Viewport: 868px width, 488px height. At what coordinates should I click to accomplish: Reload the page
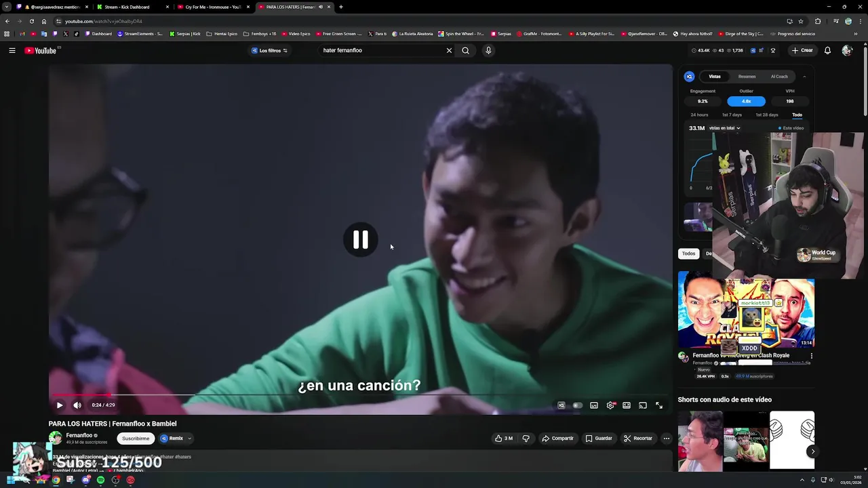coord(31,21)
